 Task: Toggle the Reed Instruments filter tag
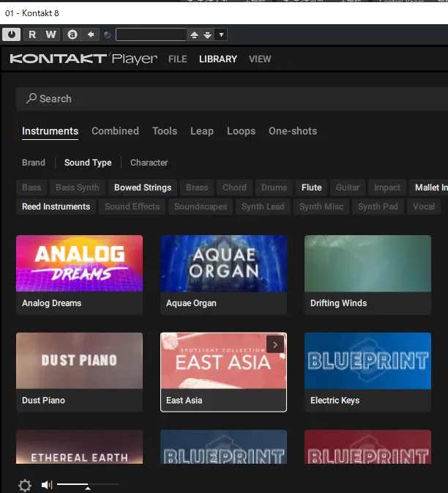point(56,207)
